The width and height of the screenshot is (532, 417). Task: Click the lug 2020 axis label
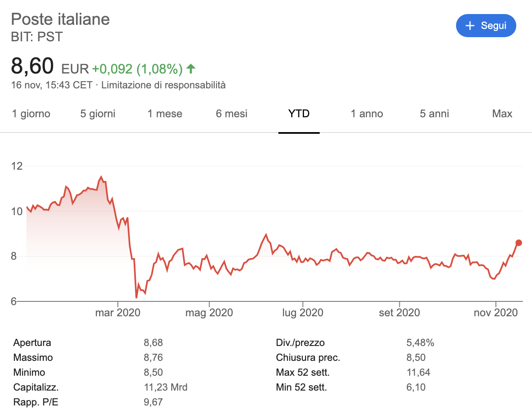303,313
